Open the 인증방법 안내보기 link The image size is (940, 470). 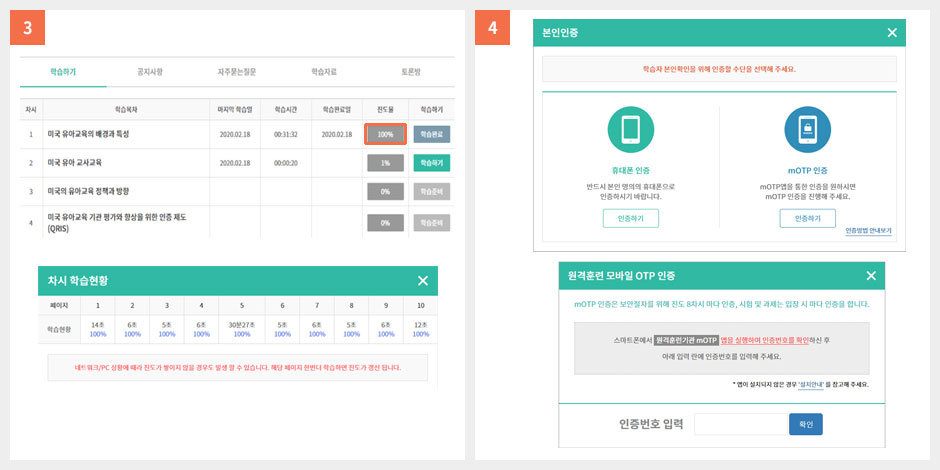(x=868, y=231)
